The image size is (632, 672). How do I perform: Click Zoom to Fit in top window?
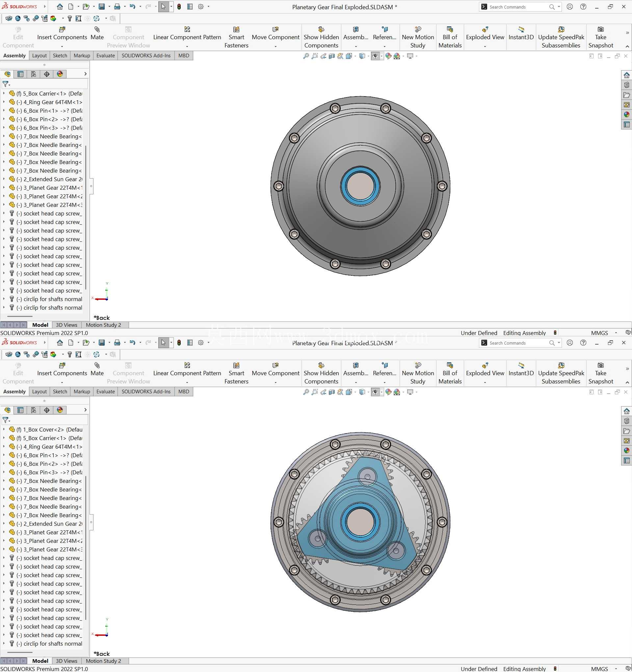tap(306, 56)
